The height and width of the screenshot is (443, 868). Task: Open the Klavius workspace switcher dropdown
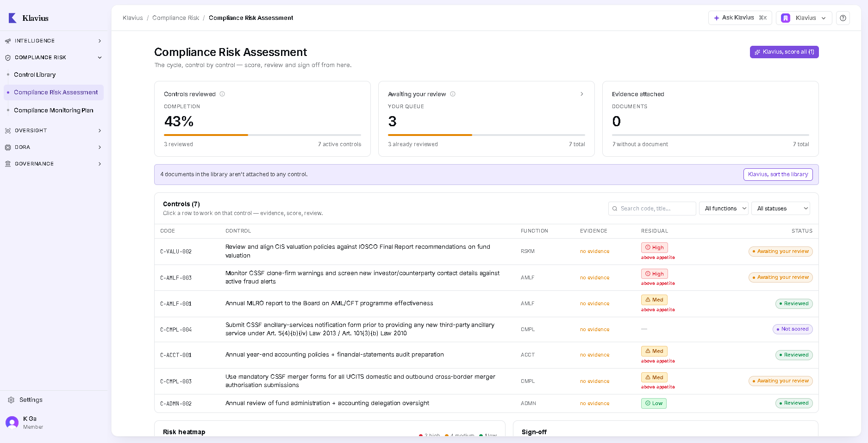coord(804,18)
